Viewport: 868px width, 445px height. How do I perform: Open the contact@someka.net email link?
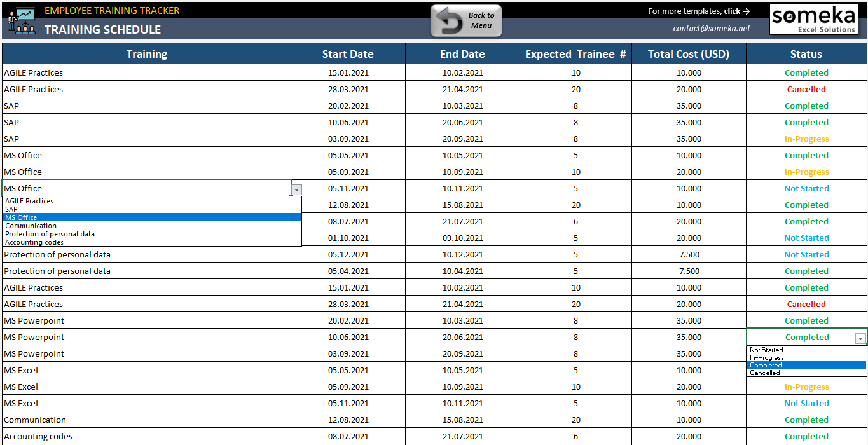click(x=712, y=28)
